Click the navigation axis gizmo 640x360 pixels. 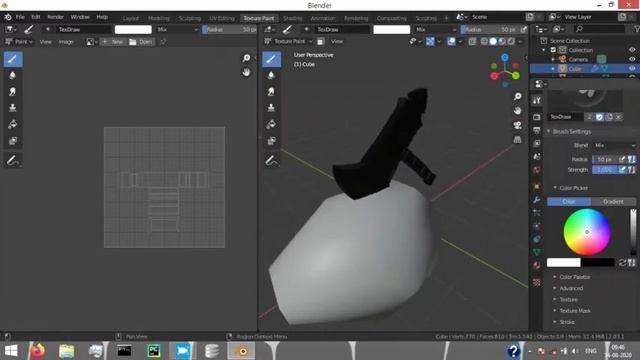(x=505, y=72)
